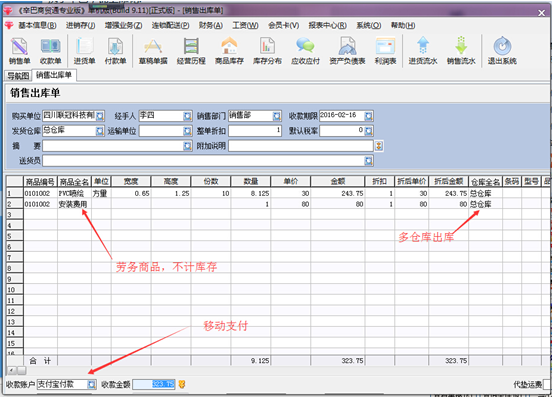552x399 pixels.
Task: Open the 送货员 lookup button
Action: tap(369, 161)
